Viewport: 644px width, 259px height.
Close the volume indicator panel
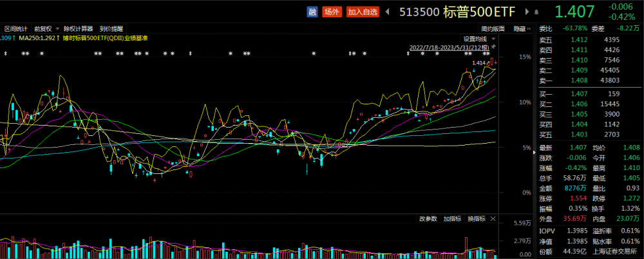tap(494, 219)
